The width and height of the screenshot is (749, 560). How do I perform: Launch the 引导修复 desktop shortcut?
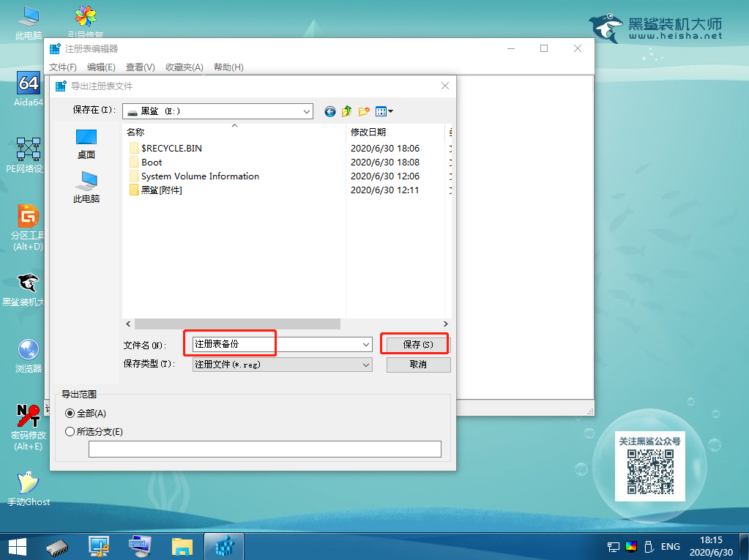click(x=86, y=21)
